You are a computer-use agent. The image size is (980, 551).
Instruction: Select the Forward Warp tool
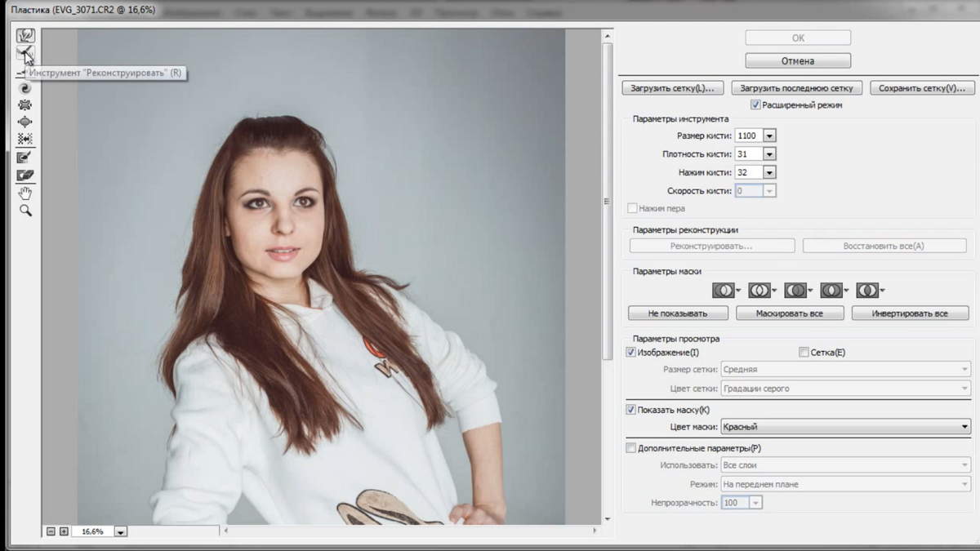coord(25,36)
